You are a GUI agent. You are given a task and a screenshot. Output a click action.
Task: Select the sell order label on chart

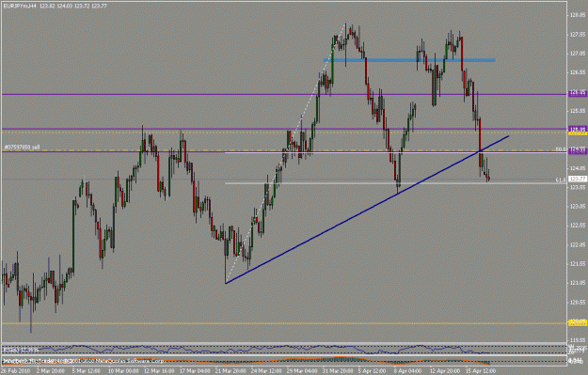(22, 148)
